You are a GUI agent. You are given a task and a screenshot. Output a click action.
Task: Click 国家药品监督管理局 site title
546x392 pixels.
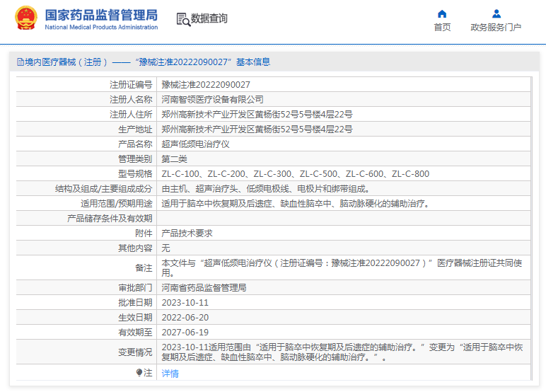(101, 15)
